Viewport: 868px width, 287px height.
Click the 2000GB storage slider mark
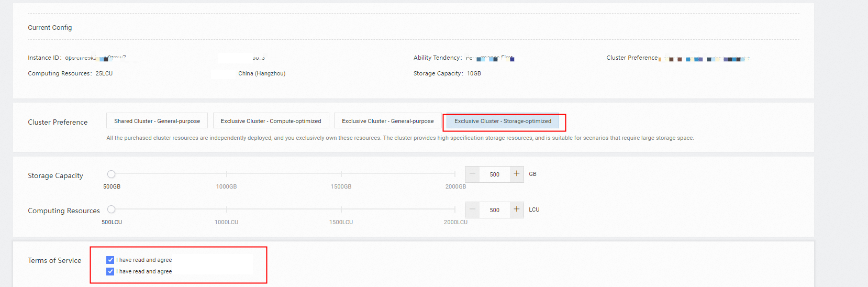click(x=455, y=174)
